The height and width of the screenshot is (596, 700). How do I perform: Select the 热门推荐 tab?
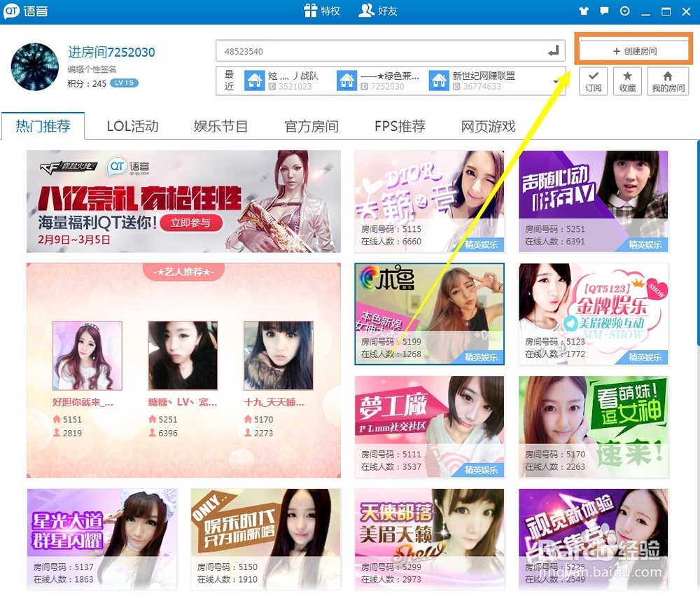(x=43, y=127)
